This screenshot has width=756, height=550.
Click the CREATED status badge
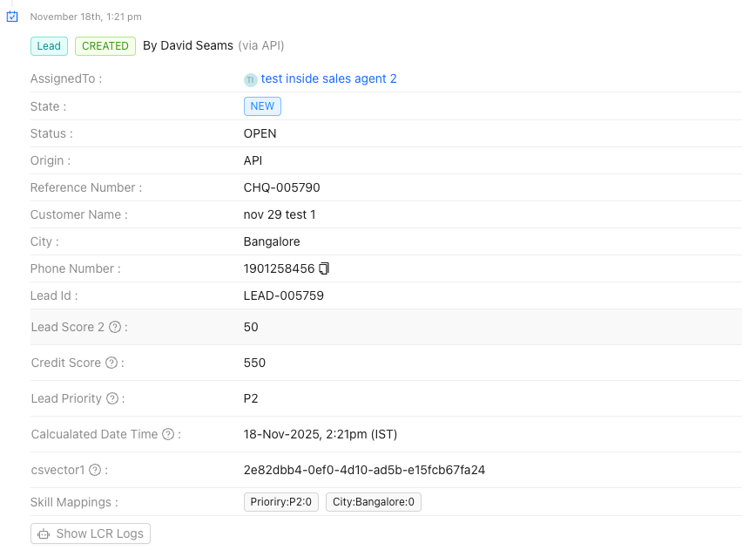pos(105,46)
